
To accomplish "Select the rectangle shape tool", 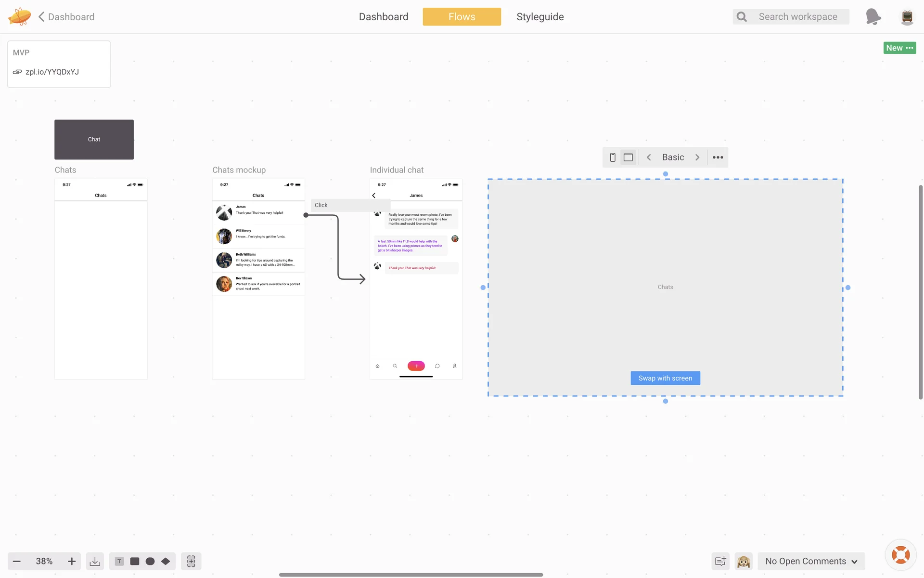I will pos(135,561).
